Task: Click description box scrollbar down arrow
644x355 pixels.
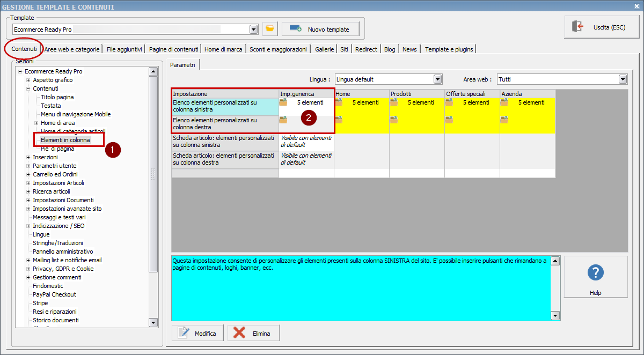Action: click(555, 316)
